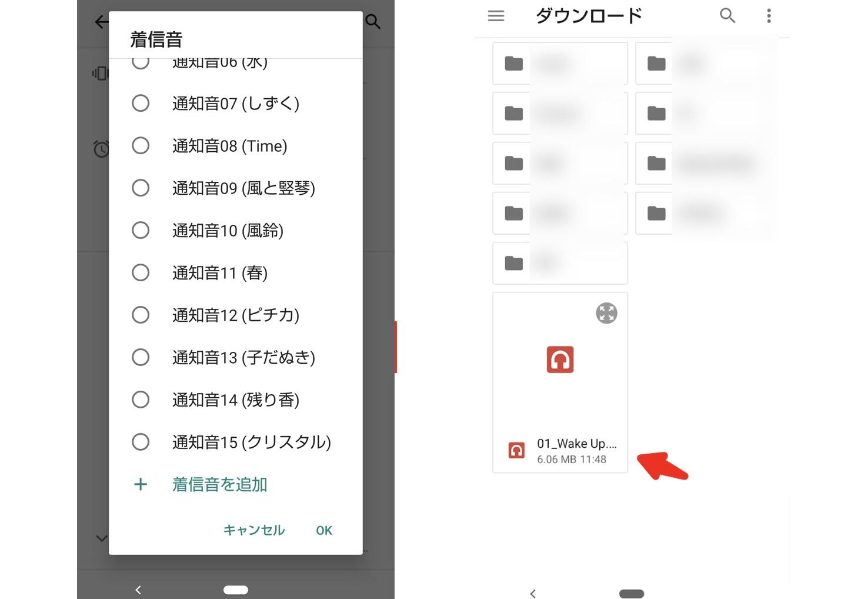Tap home pill on left phone
The height and width of the screenshot is (599, 868).
point(236,590)
